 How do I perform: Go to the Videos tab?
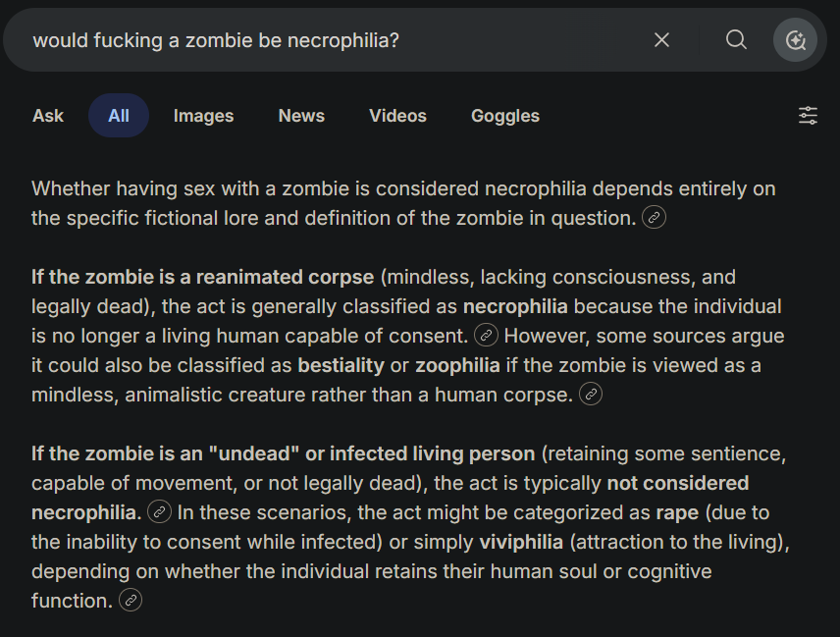tap(397, 116)
